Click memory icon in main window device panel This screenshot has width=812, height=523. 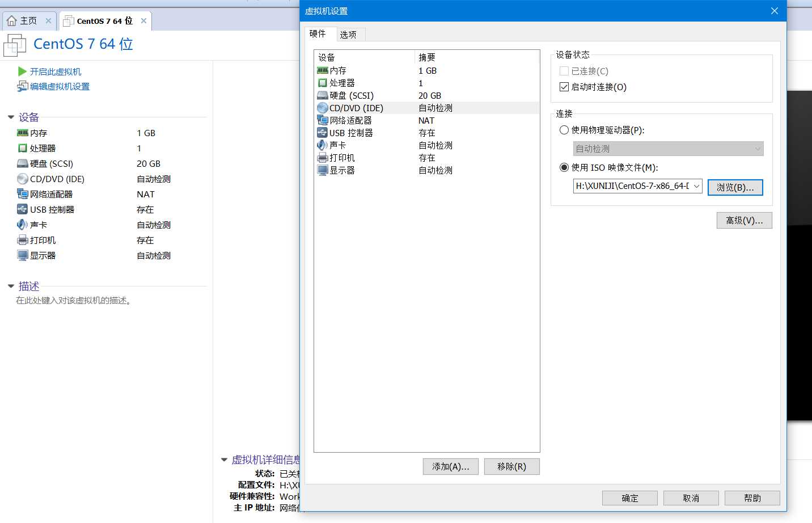(23, 133)
